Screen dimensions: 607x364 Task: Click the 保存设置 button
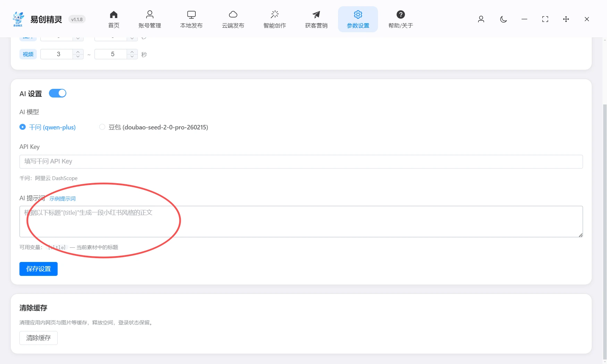[39, 269]
